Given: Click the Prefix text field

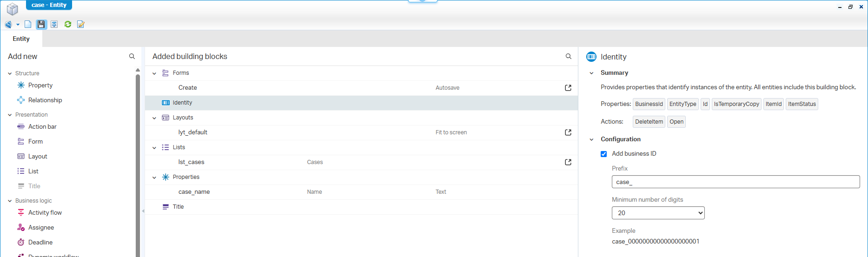Looking at the screenshot, I should [x=735, y=182].
